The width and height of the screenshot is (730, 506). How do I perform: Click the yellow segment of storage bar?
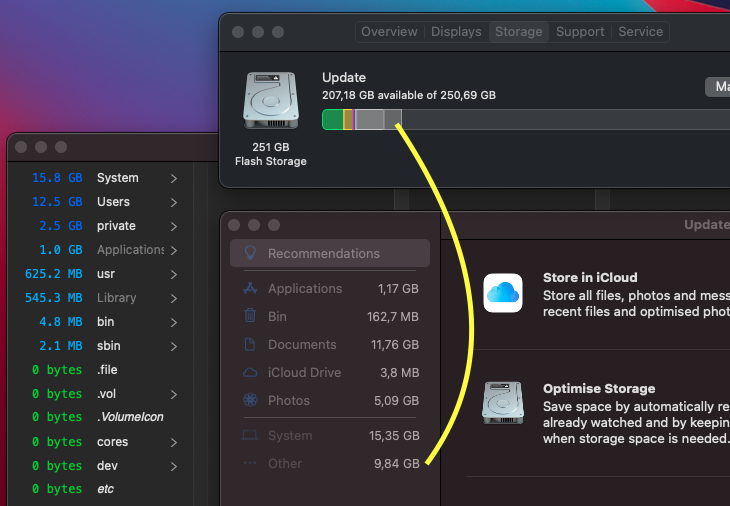[x=348, y=120]
